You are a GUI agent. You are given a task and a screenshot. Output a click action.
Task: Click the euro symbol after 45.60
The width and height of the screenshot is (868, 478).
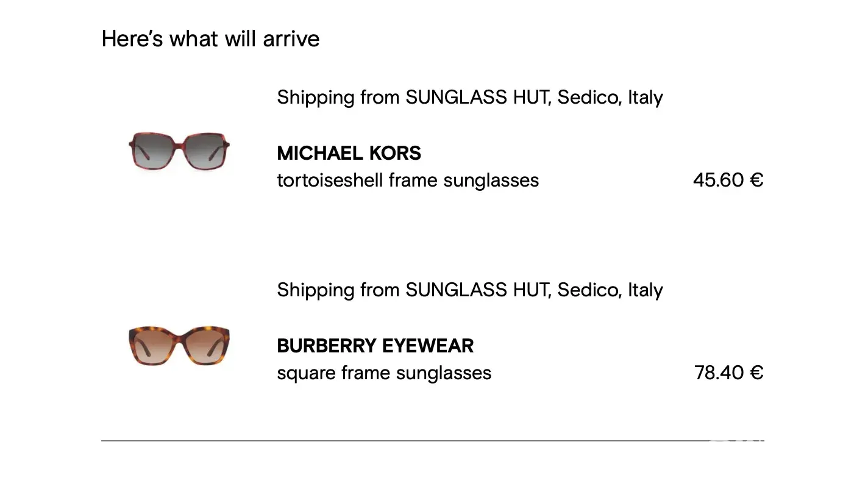(756, 180)
